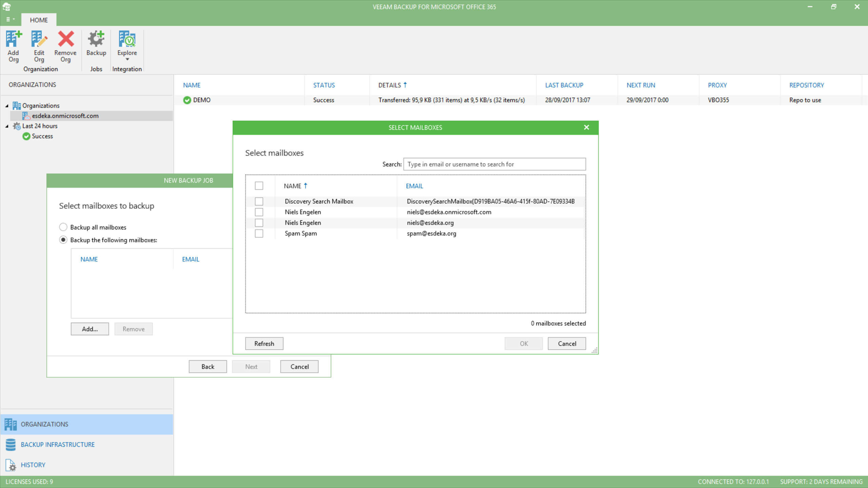Collapse the Organizations tree node
The image size is (868, 488).
click(x=7, y=106)
